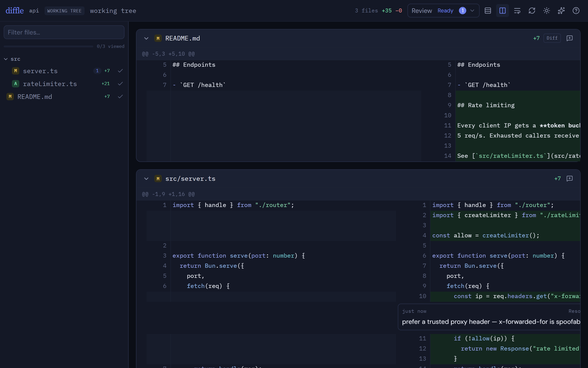Open README.md in file tree
588x368 pixels.
[35, 97]
